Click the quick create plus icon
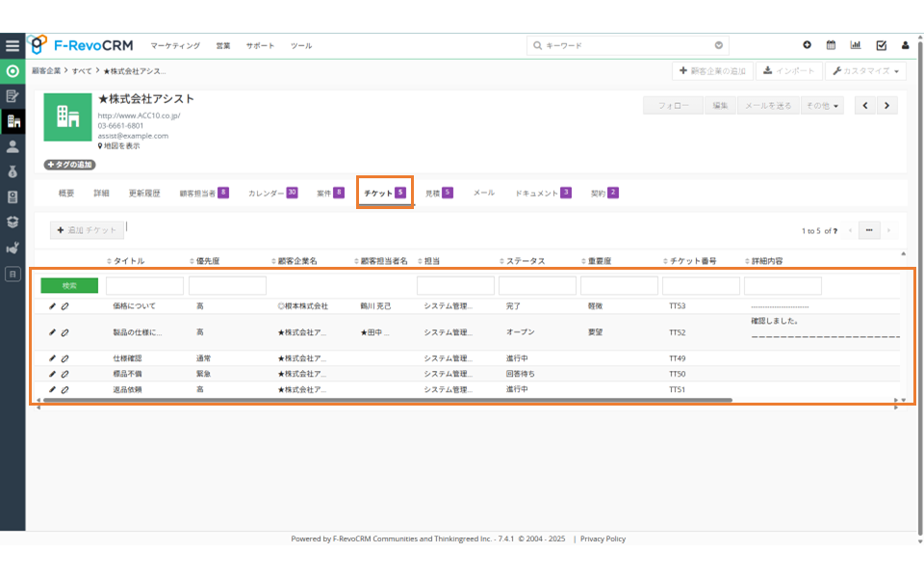Screen dimensions: 924x578 coord(807,45)
